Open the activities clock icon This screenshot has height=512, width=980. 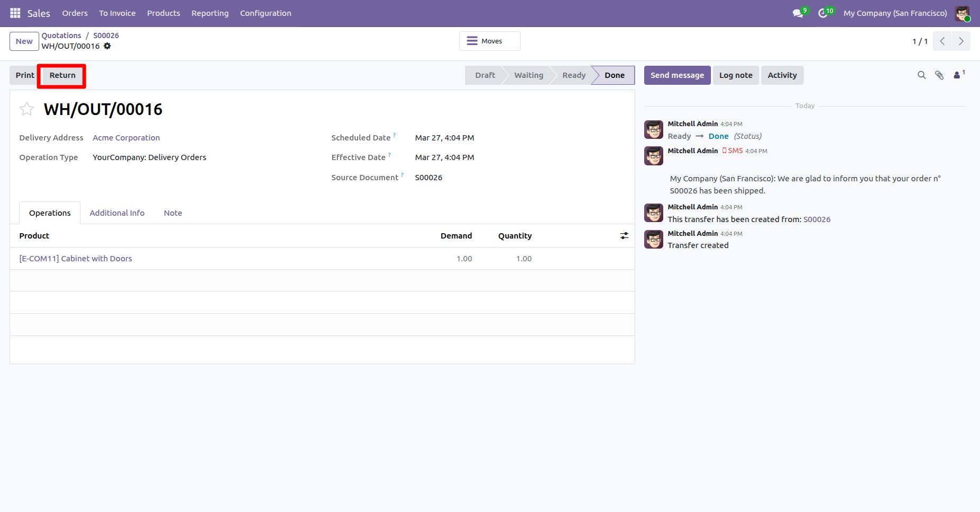point(823,13)
